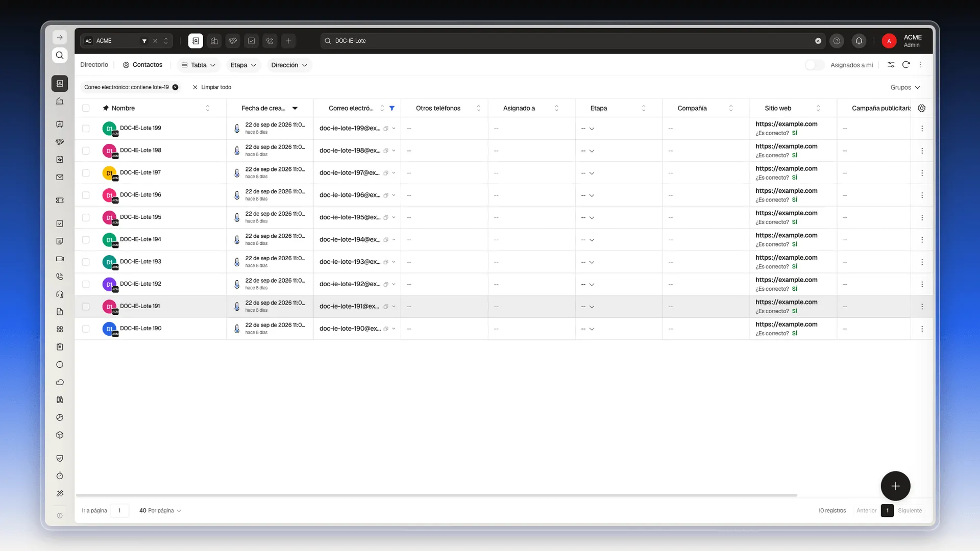Clear the DOC-IE-Lote search text

pos(818,41)
